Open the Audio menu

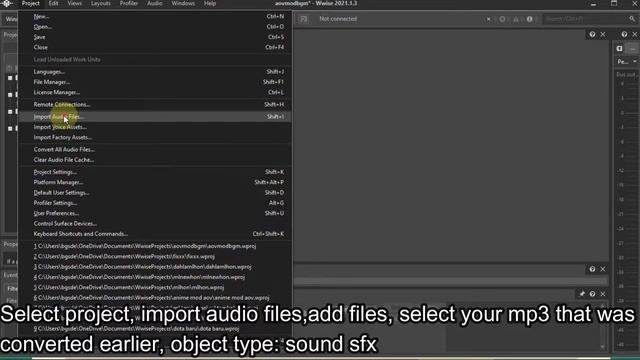click(x=155, y=4)
